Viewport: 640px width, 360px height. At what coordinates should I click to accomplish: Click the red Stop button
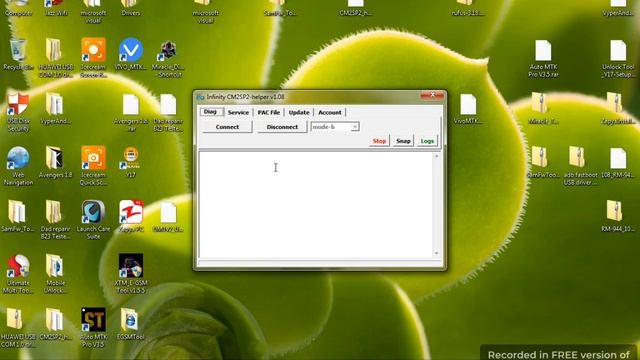point(379,141)
